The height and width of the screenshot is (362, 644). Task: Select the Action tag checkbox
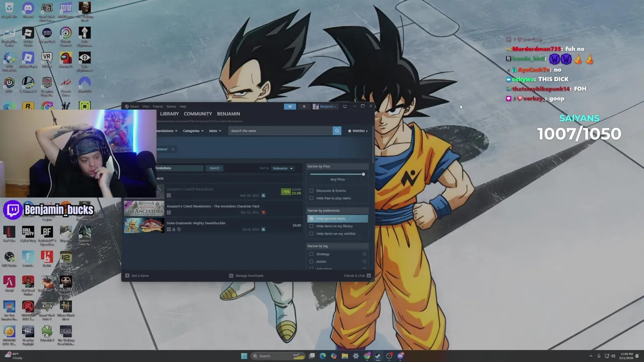[x=311, y=261]
